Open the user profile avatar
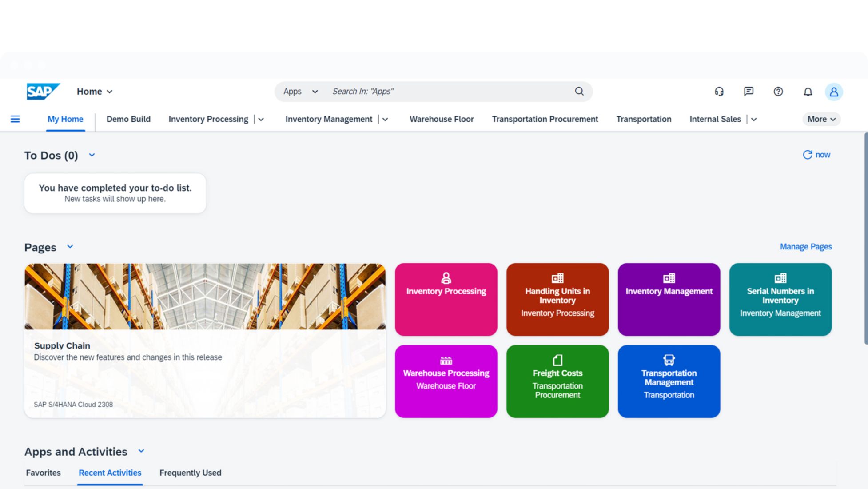 coord(834,92)
